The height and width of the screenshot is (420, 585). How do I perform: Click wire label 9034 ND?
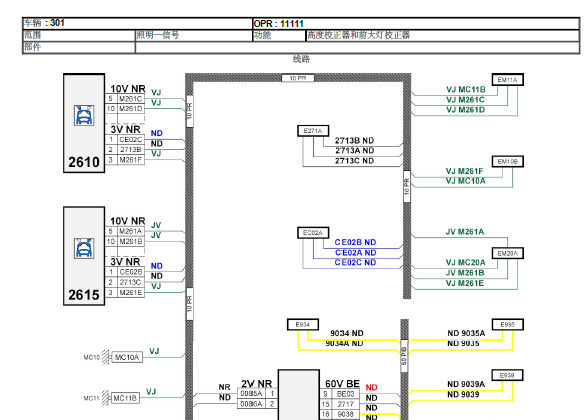tap(347, 333)
